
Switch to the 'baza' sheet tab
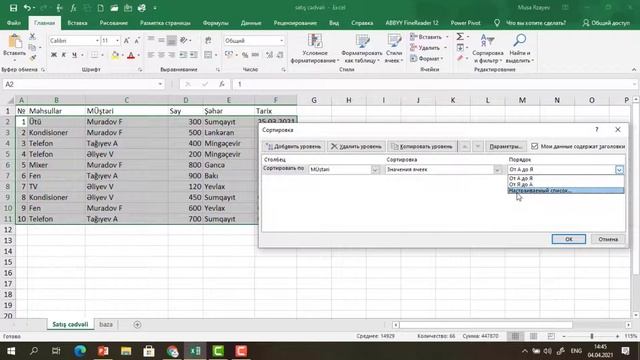106,324
